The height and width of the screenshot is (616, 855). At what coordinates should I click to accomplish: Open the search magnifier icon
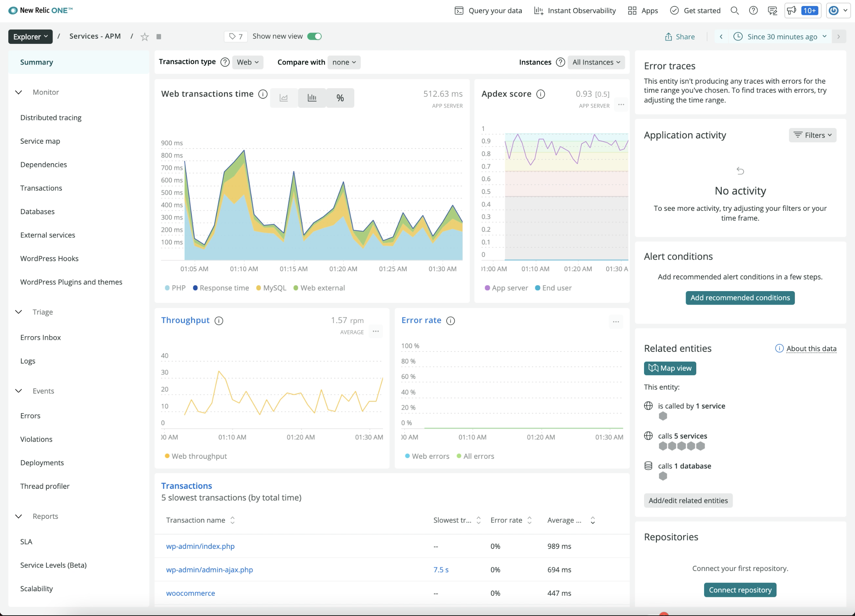pos(735,11)
